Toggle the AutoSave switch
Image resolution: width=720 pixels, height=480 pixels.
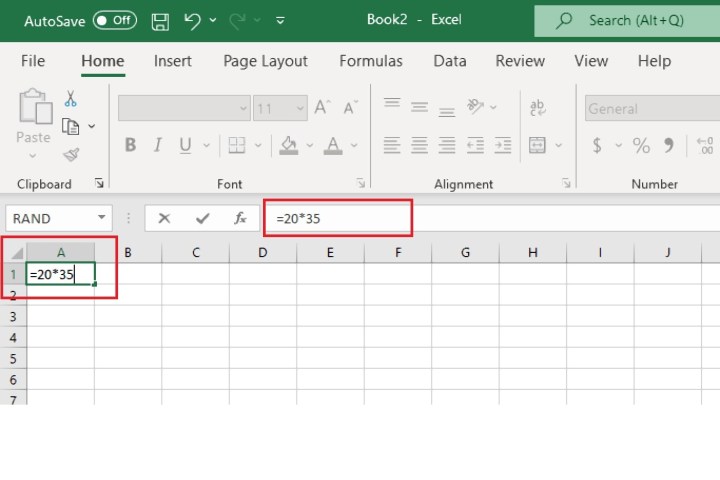pyautogui.click(x=114, y=20)
